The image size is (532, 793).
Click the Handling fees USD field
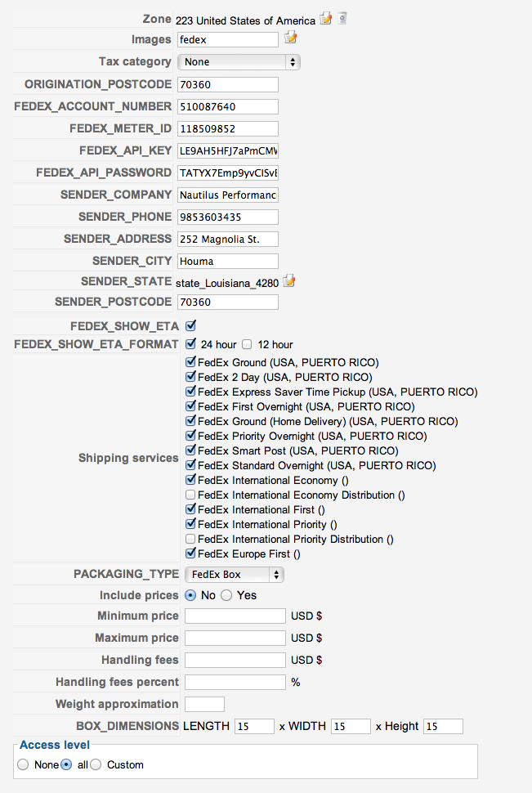(235, 660)
